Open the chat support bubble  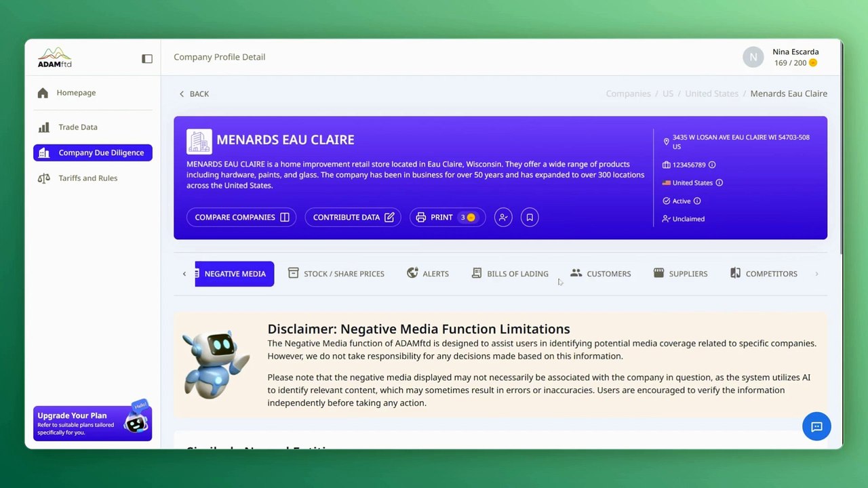[816, 426]
